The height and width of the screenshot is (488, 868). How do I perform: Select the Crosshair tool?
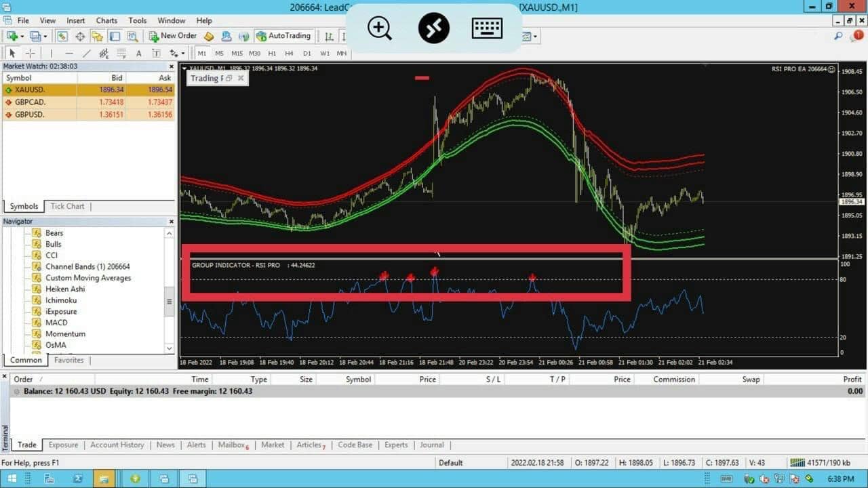(x=30, y=53)
